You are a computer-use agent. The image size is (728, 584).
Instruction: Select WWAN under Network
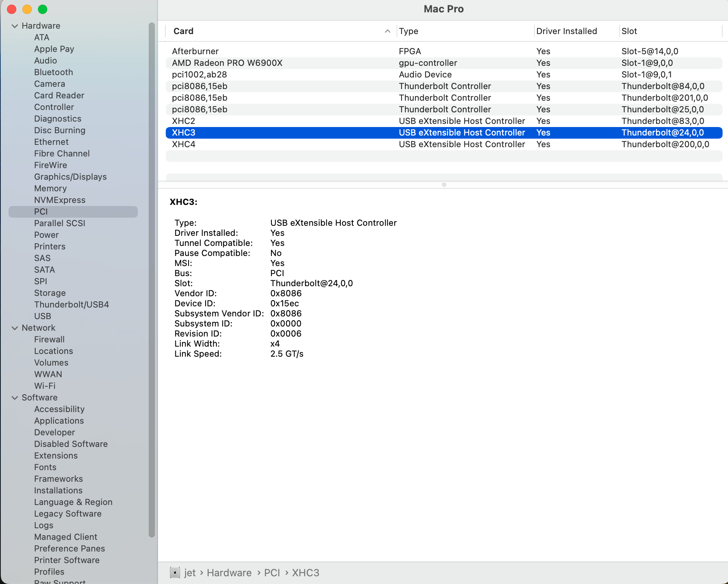click(48, 374)
